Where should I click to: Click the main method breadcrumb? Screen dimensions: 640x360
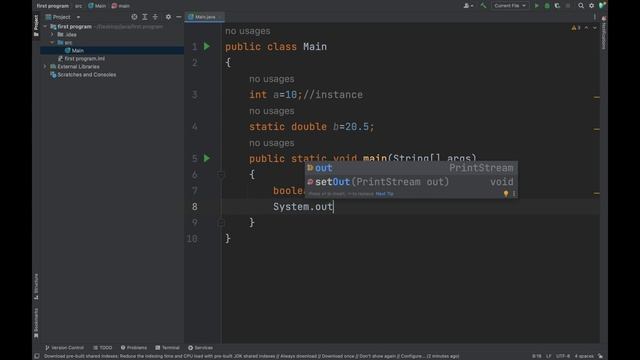click(x=120, y=6)
